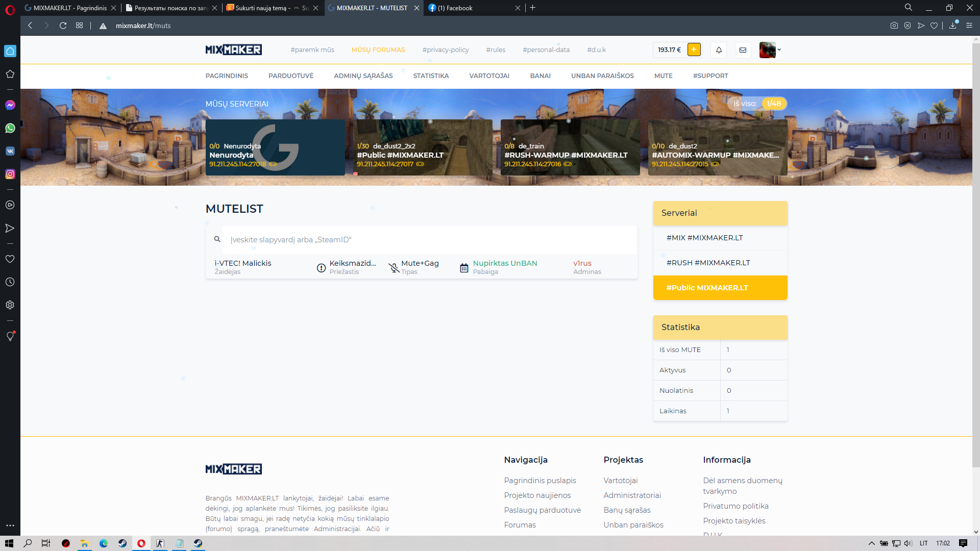Select #RUSH #MIXMAKER.LT server filter
The width and height of the screenshot is (980, 551).
point(708,263)
